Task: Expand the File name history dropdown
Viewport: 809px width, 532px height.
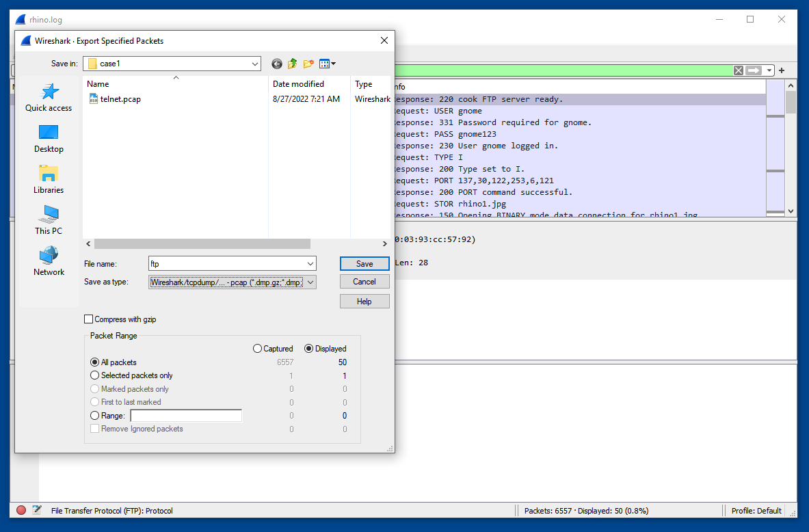Action: click(310, 264)
